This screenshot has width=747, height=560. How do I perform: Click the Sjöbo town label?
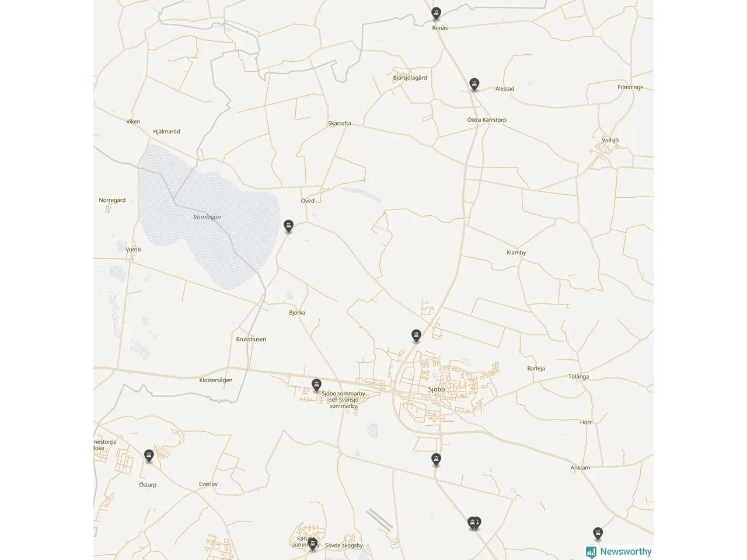pos(437,389)
